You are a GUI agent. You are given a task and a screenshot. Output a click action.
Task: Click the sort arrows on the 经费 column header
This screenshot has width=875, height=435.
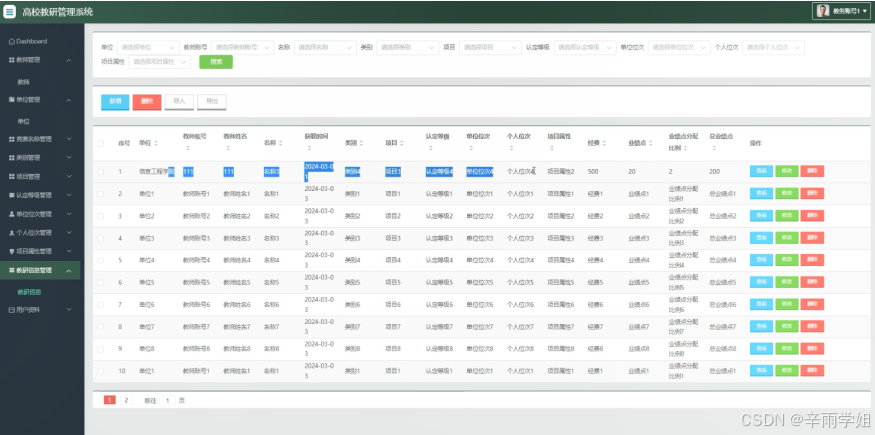[x=604, y=143]
